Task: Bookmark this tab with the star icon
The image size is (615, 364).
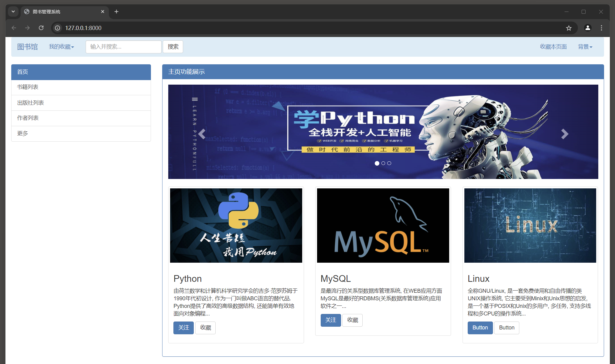Action: (x=569, y=28)
